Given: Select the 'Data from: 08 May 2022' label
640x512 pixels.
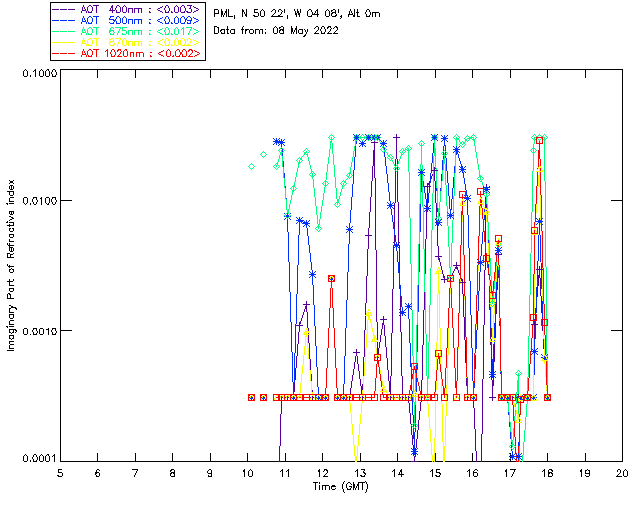Looking at the screenshot, I should coord(276,30).
